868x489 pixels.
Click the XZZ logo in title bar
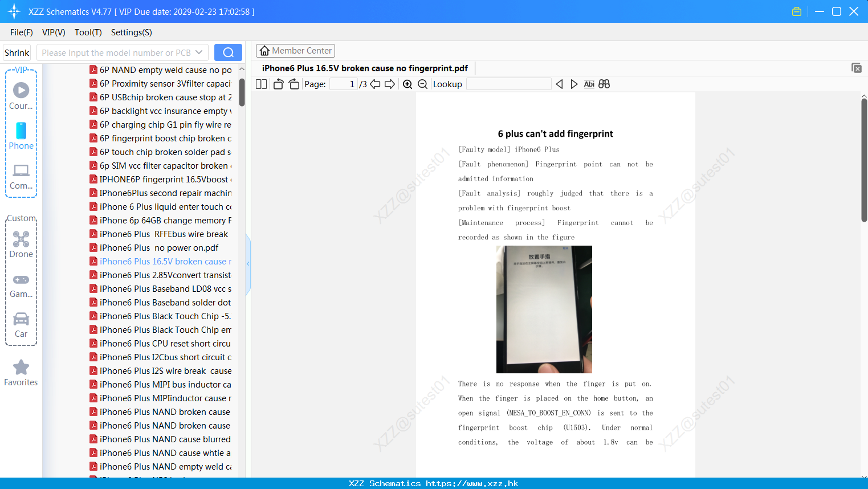(x=14, y=11)
